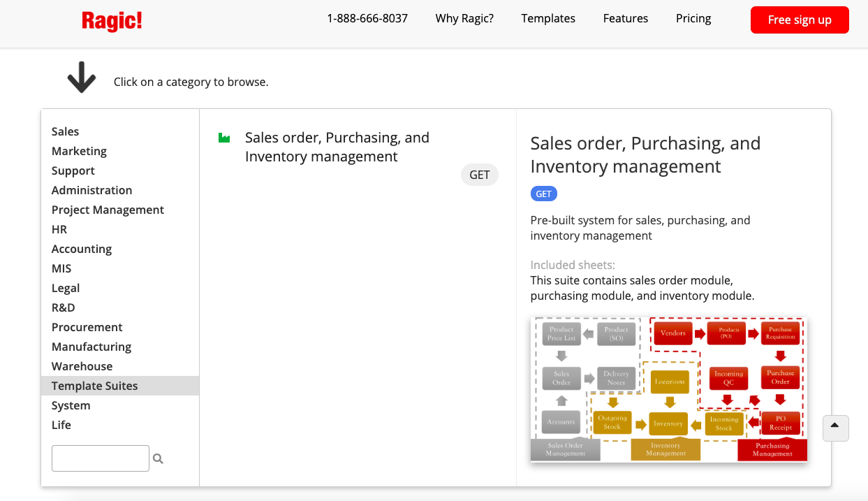
Task: Click the green factory icon beside template
Action: (x=224, y=138)
